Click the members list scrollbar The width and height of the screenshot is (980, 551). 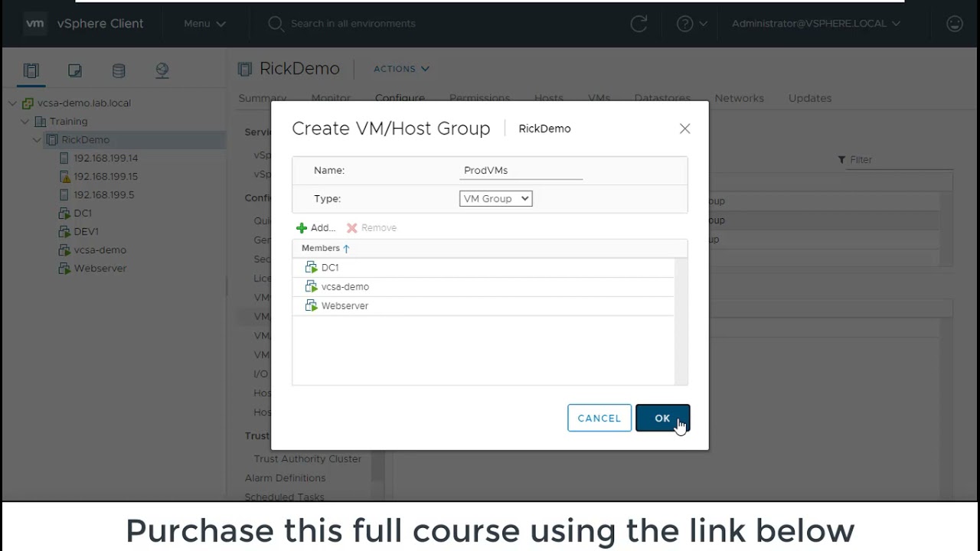pos(681,321)
